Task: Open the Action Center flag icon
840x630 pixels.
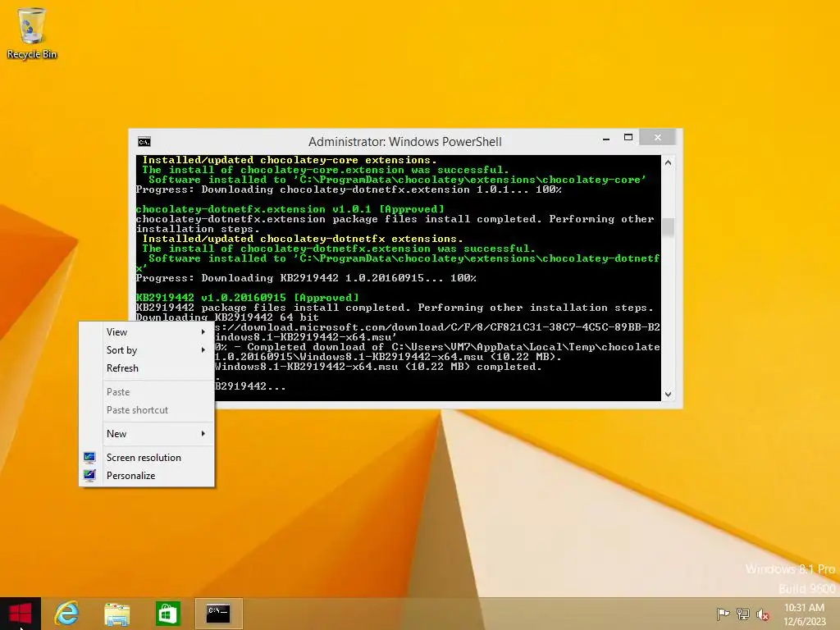Action: click(723, 614)
